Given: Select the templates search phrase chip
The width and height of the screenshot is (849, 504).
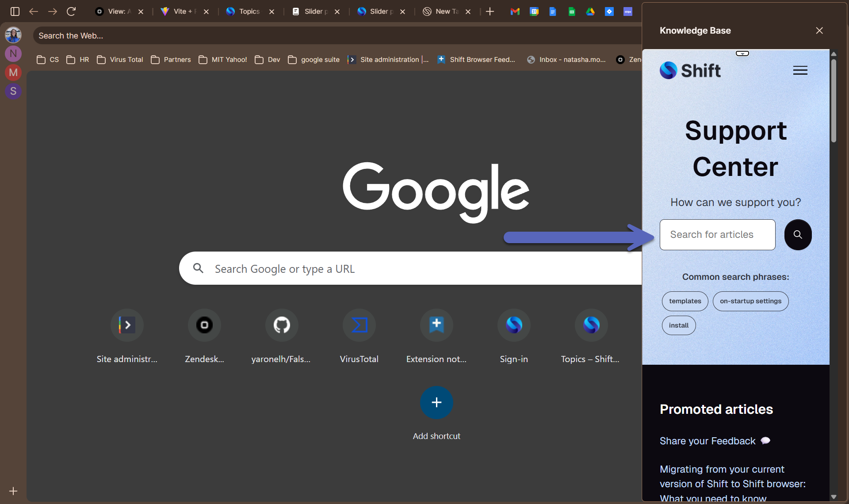Looking at the screenshot, I should pos(685,301).
